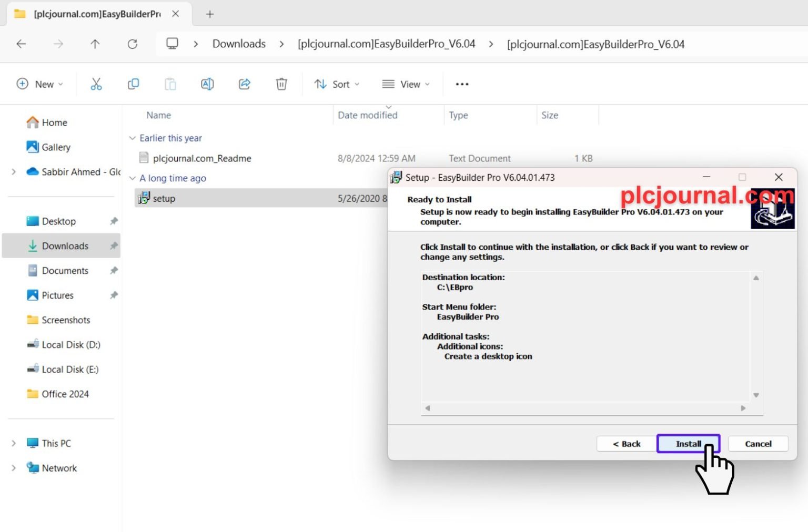Click the scroll down arrow in summary box
The height and width of the screenshot is (532, 808).
[x=756, y=395]
